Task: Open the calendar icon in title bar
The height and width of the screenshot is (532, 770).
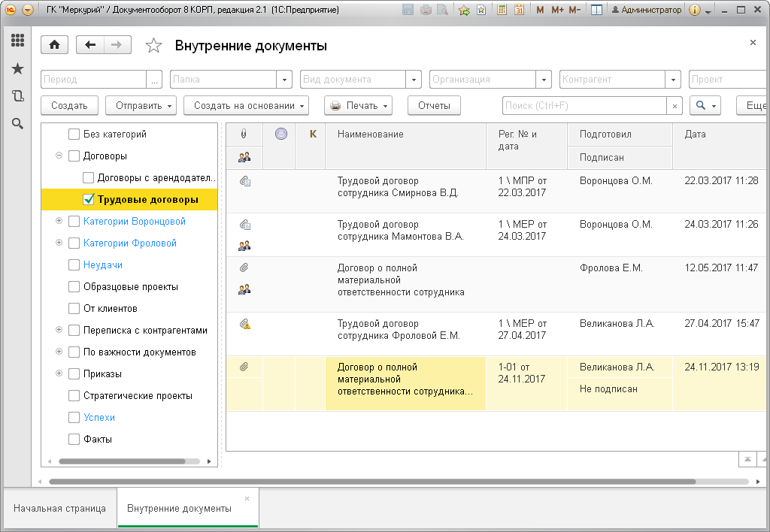Action: pyautogui.click(x=519, y=10)
